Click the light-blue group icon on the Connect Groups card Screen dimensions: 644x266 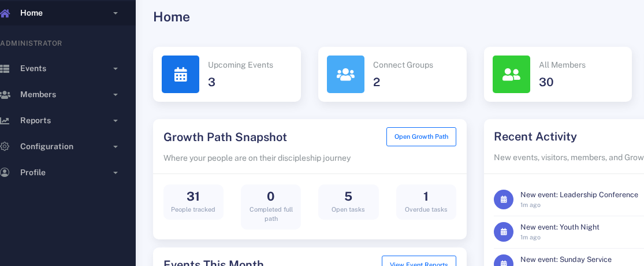point(345,75)
